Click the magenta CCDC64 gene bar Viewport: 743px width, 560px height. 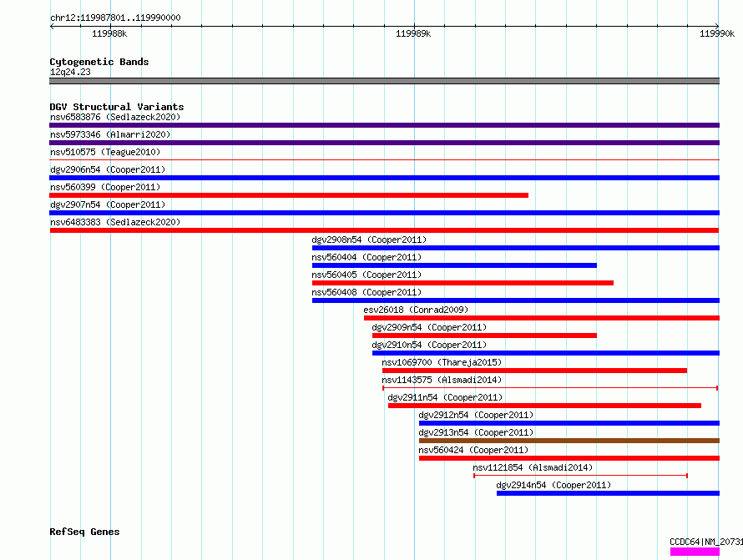click(695, 552)
